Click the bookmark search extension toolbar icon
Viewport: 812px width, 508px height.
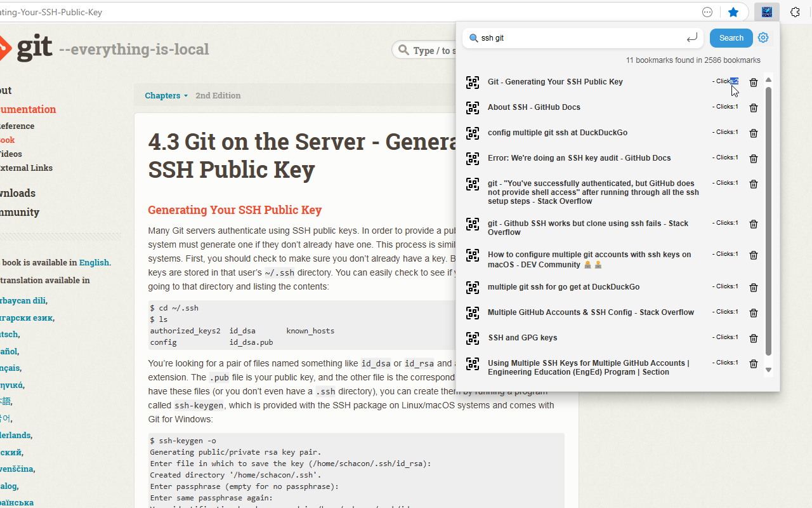point(766,12)
